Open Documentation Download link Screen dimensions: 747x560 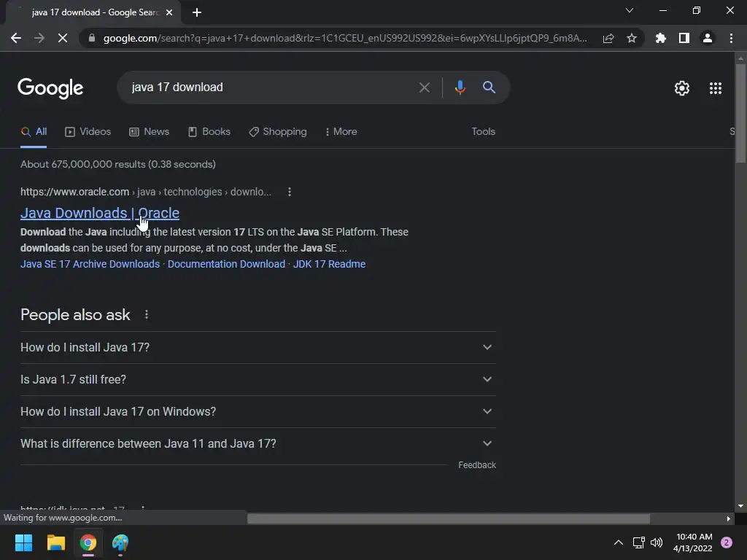(x=226, y=264)
